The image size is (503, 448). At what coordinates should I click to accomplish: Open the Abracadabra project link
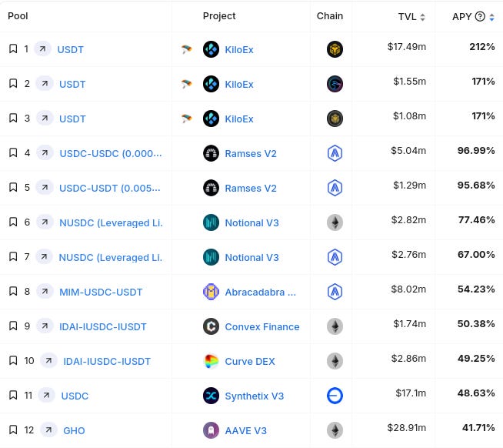pos(260,292)
